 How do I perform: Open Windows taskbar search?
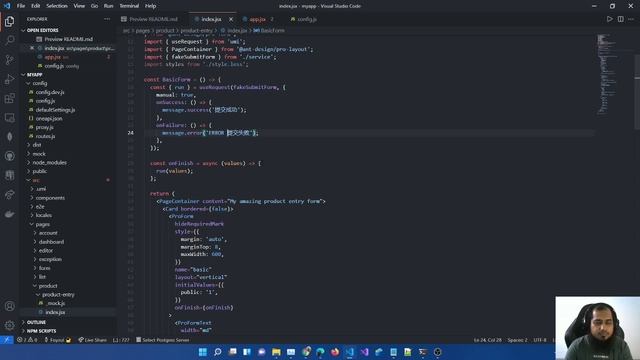click(218, 352)
